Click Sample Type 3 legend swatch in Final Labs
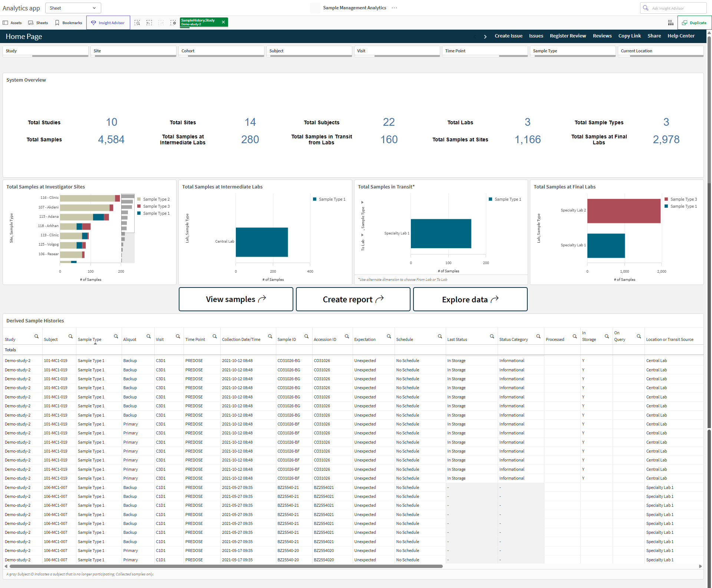712x588 pixels. pyautogui.click(x=666, y=199)
